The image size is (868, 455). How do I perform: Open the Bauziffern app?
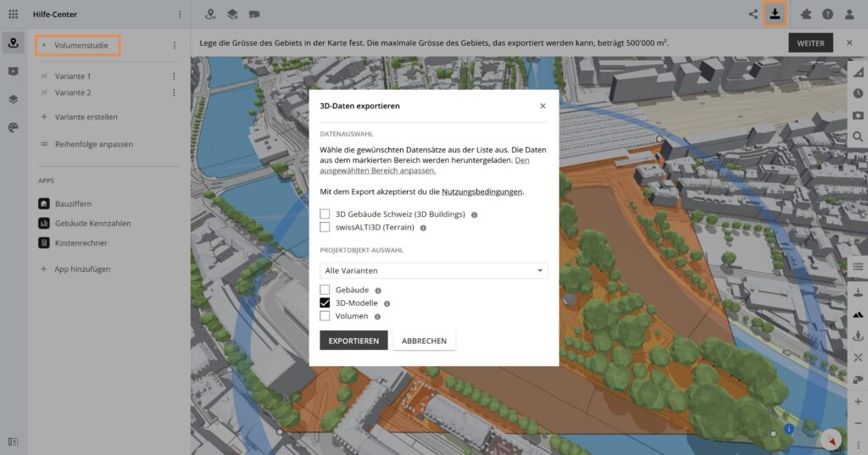coord(73,204)
